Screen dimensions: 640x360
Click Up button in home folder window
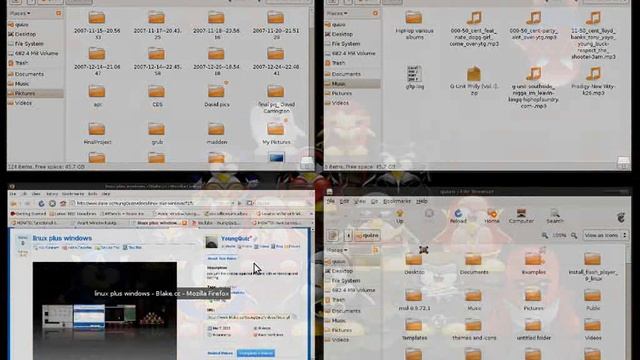[399, 216]
